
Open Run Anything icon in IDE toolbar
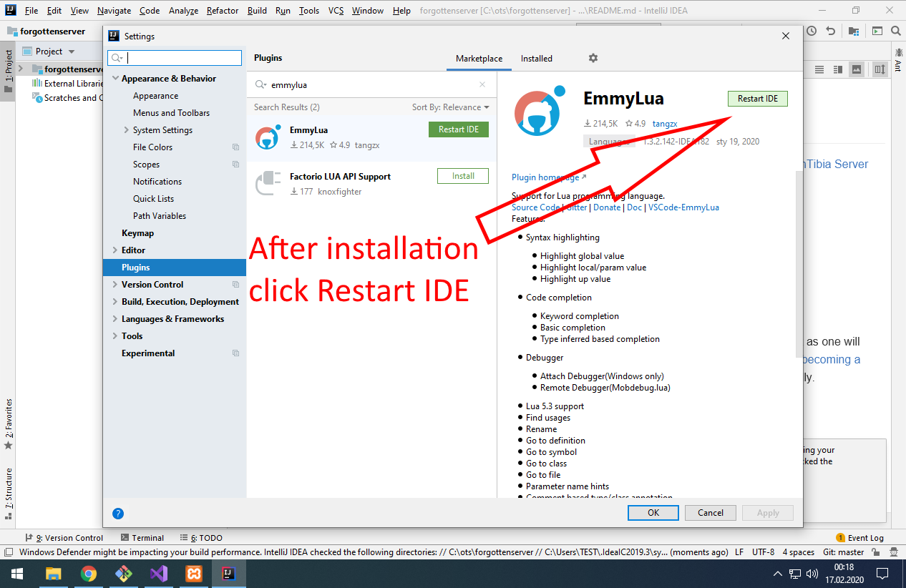pyautogui.click(x=876, y=31)
